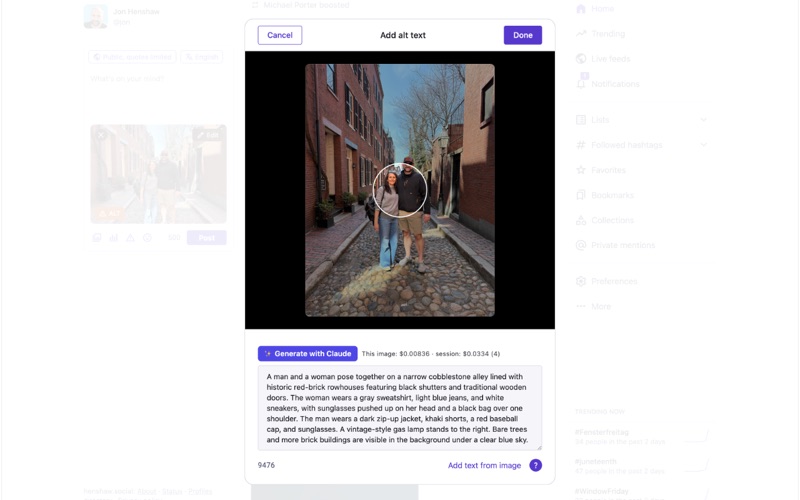Click the About footer link

[x=146, y=491]
